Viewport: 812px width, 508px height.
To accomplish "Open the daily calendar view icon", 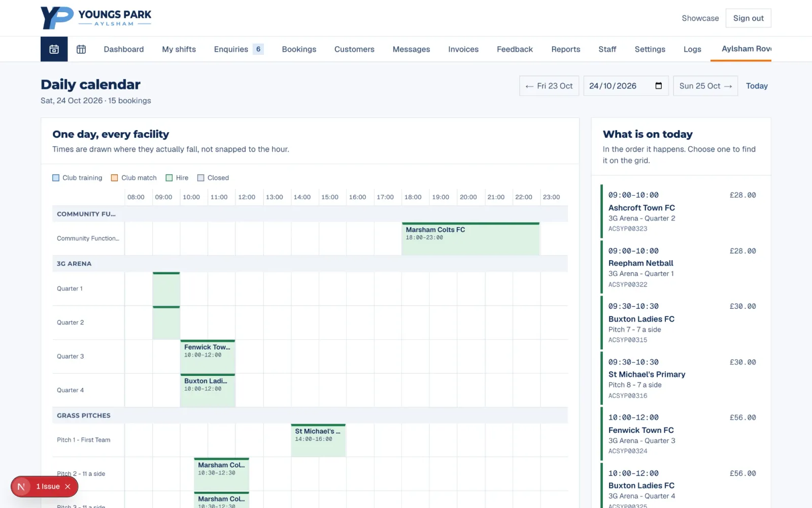I will coord(54,49).
